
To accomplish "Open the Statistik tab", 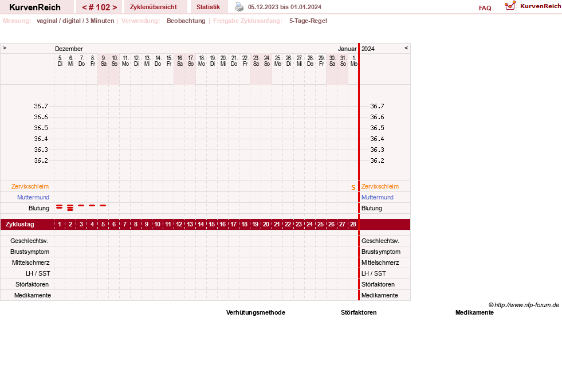I will [208, 7].
